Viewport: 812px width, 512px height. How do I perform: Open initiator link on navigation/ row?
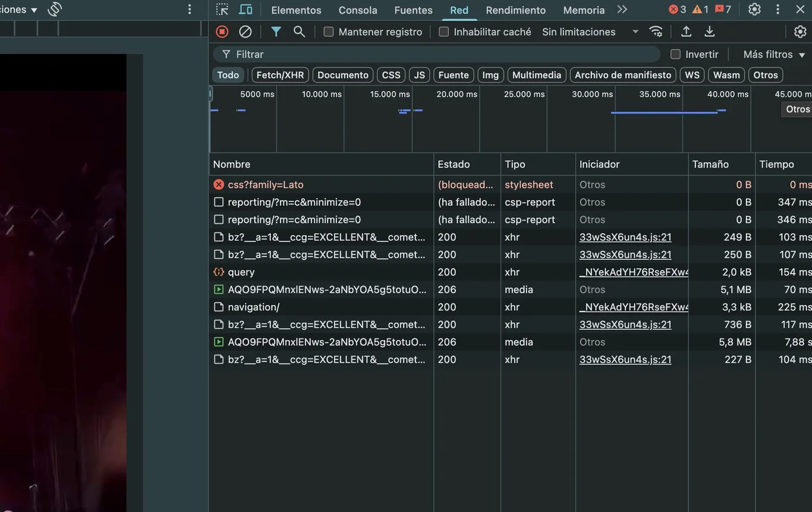pyautogui.click(x=634, y=307)
